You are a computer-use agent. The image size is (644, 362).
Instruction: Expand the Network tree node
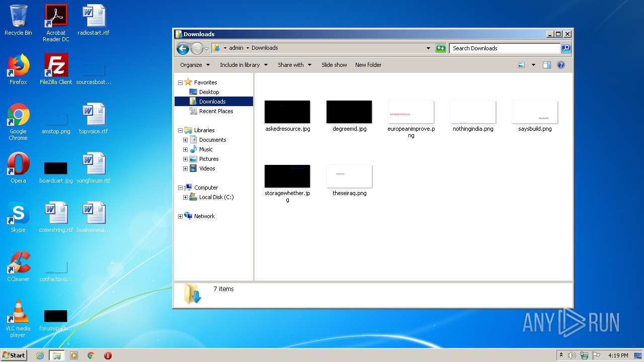tap(180, 216)
